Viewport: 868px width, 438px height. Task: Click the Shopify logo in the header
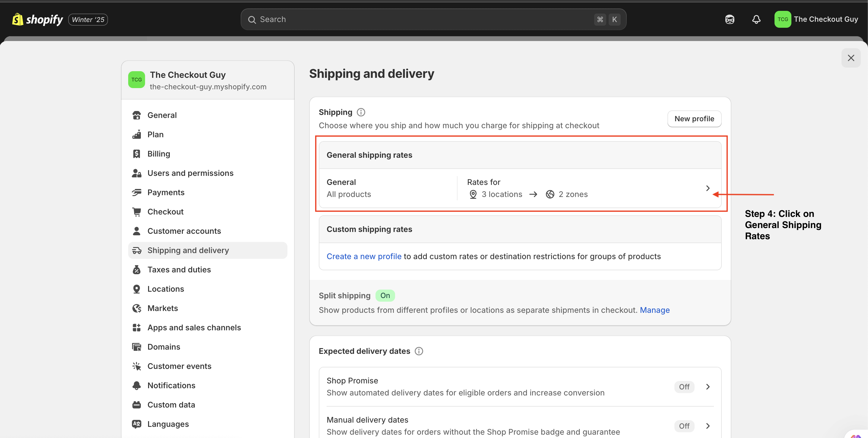pos(37,20)
